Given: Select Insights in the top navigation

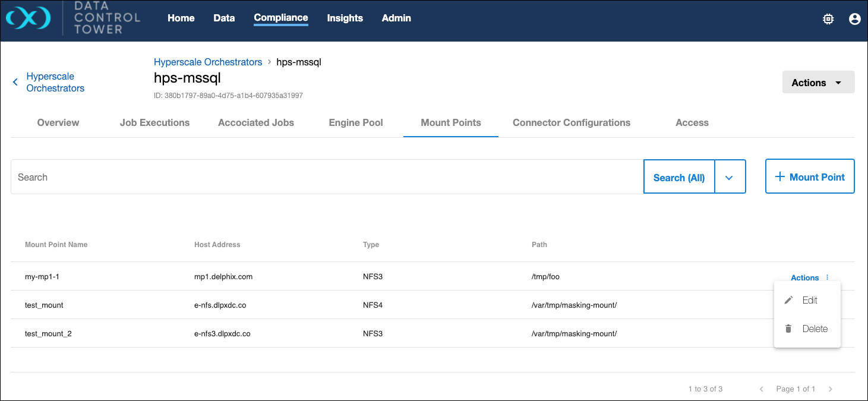Looking at the screenshot, I should tap(345, 18).
